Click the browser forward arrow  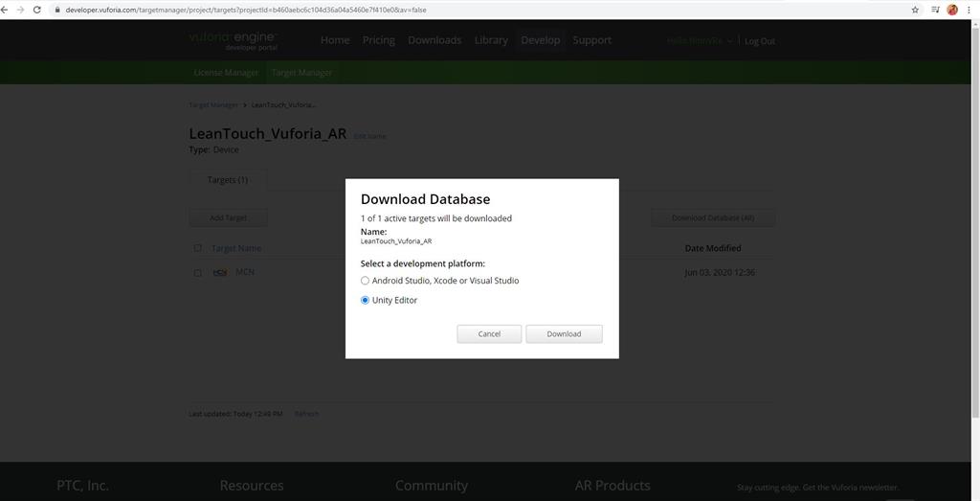click(21, 10)
